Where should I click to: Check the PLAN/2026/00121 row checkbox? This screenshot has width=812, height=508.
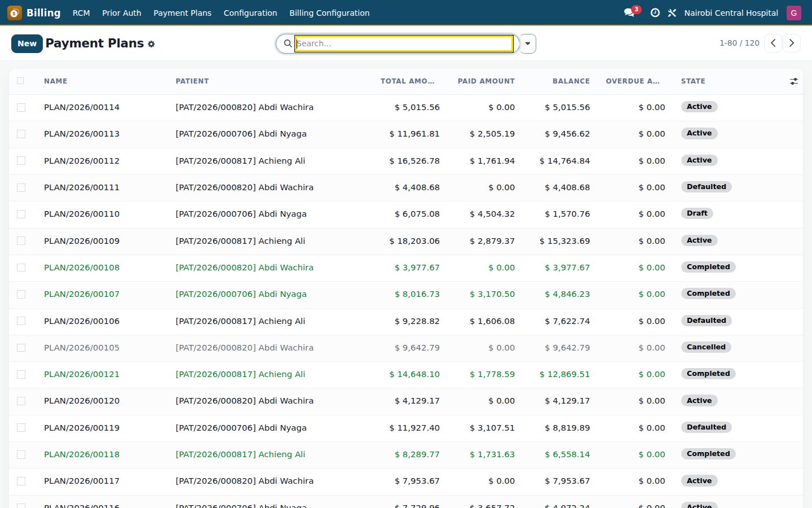(x=21, y=374)
